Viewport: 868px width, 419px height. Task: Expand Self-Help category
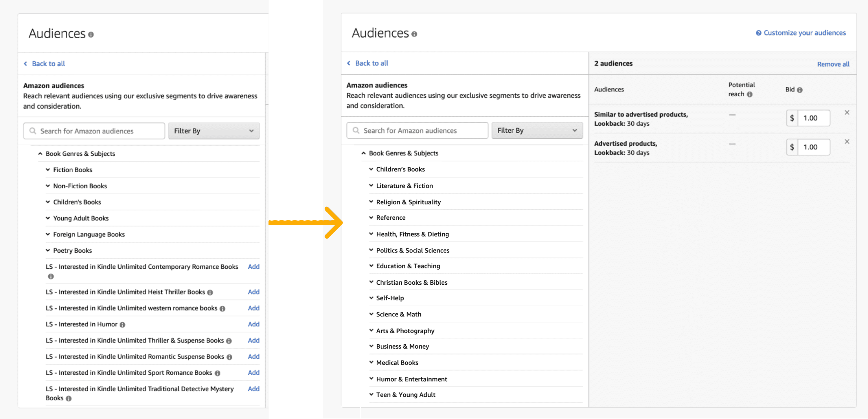[371, 298]
